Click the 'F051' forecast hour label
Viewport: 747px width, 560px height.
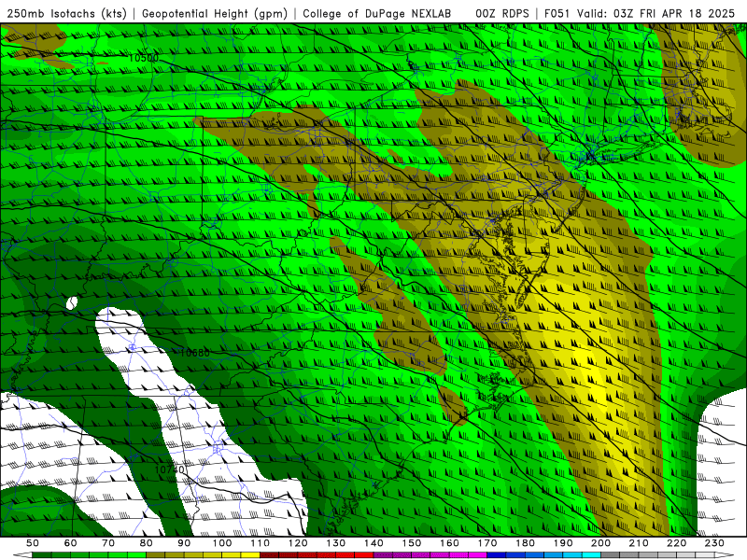click(557, 13)
